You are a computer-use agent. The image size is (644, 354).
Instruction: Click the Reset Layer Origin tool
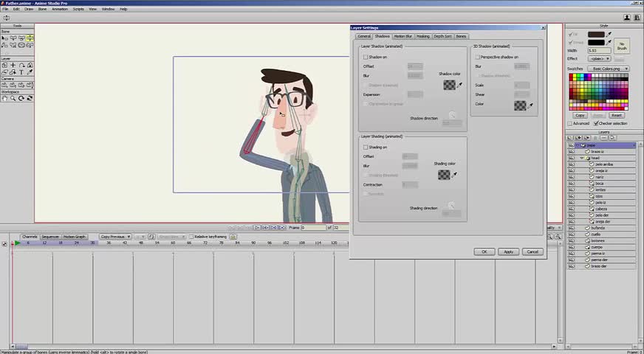click(x=4, y=65)
